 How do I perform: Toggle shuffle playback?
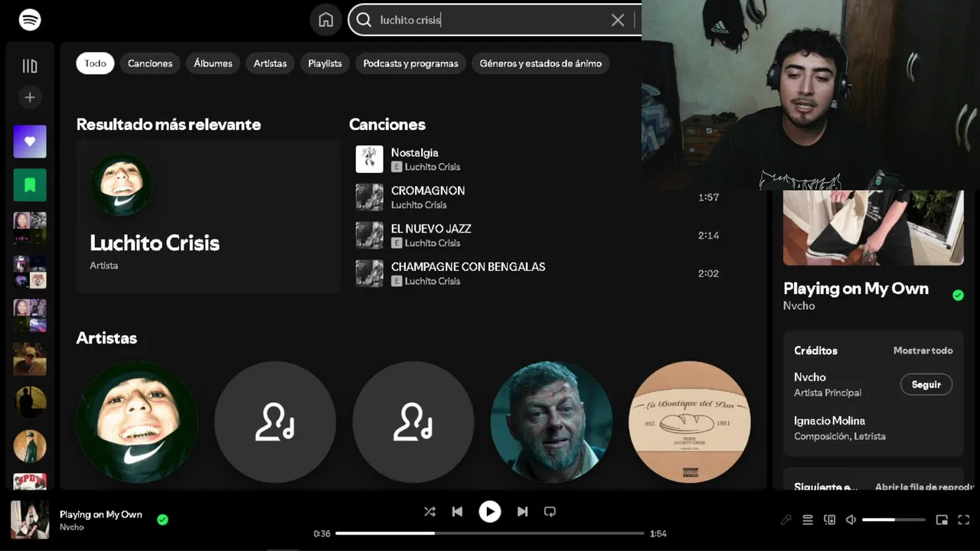point(430,511)
